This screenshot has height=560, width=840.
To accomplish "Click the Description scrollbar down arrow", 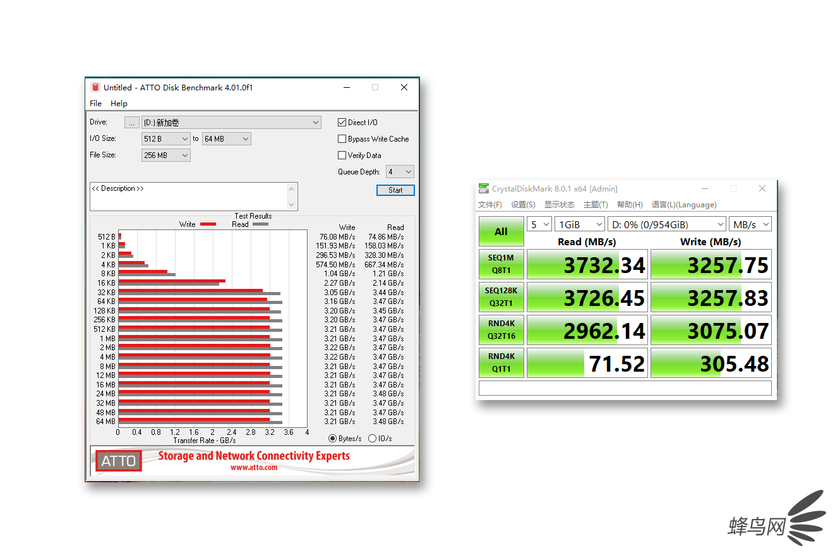I will [291, 205].
